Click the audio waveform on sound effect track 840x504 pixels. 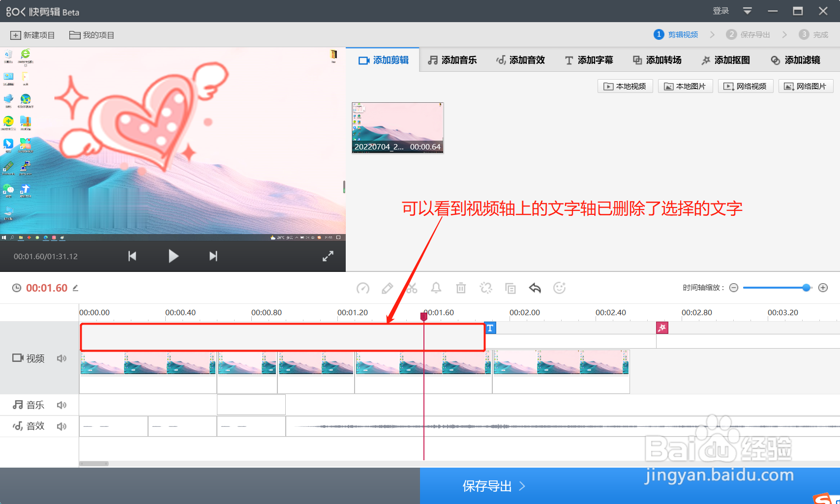[563, 426]
